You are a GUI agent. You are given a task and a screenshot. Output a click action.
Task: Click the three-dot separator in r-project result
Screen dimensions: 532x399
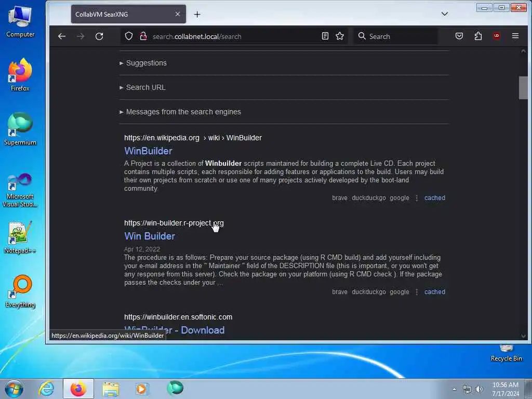(x=417, y=292)
